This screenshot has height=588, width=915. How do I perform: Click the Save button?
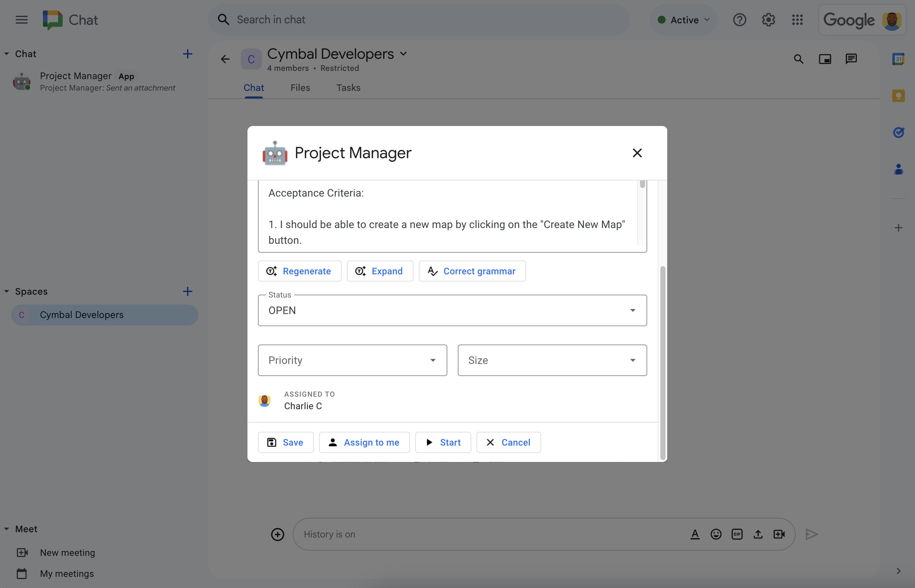285,441
